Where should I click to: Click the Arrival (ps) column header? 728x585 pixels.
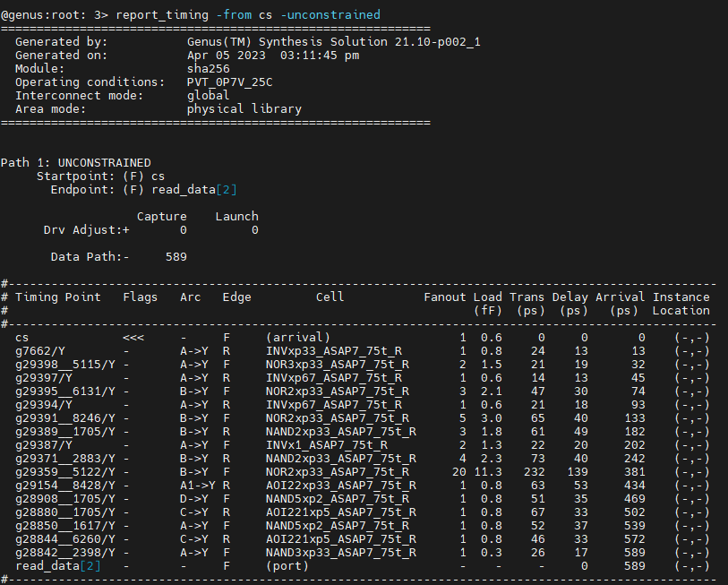point(621,304)
